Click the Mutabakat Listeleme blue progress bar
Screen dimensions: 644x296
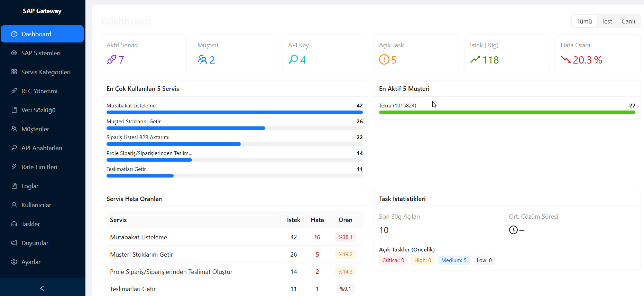click(x=234, y=112)
